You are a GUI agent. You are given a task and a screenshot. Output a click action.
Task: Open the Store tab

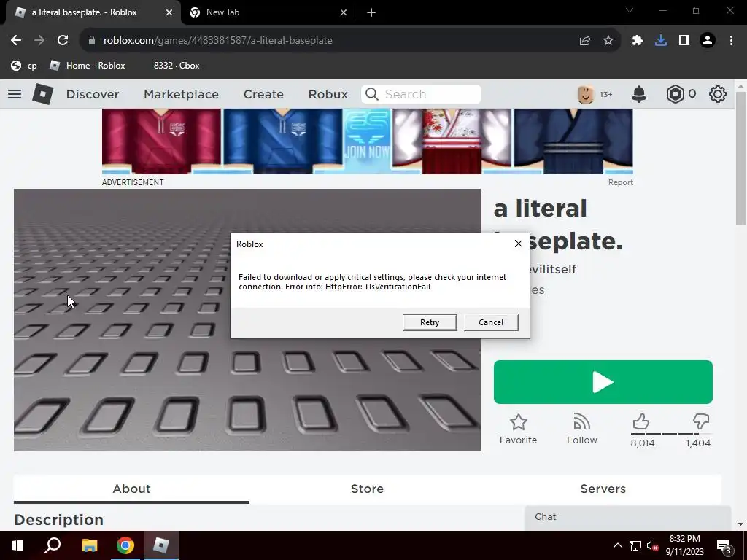click(x=368, y=489)
